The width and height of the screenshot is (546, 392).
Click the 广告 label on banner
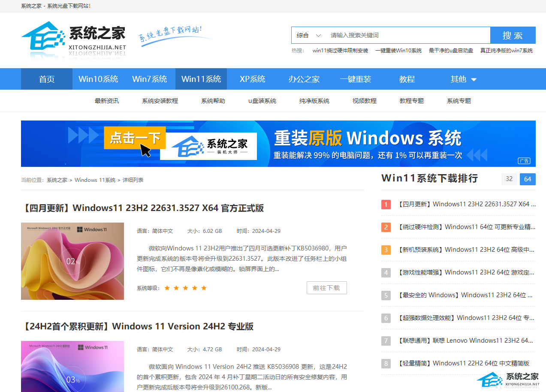click(x=524, y=161)
